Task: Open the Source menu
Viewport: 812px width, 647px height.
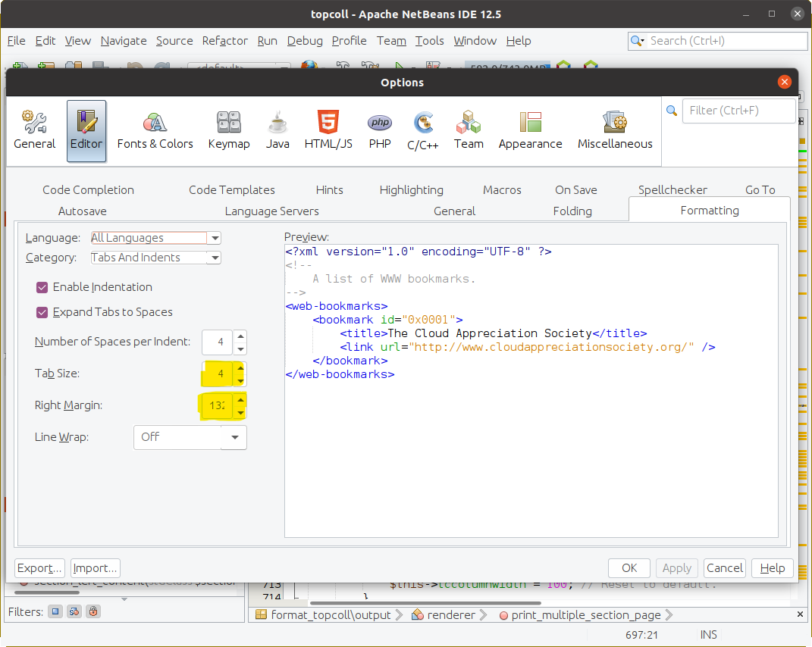Action: click(174, 41)
